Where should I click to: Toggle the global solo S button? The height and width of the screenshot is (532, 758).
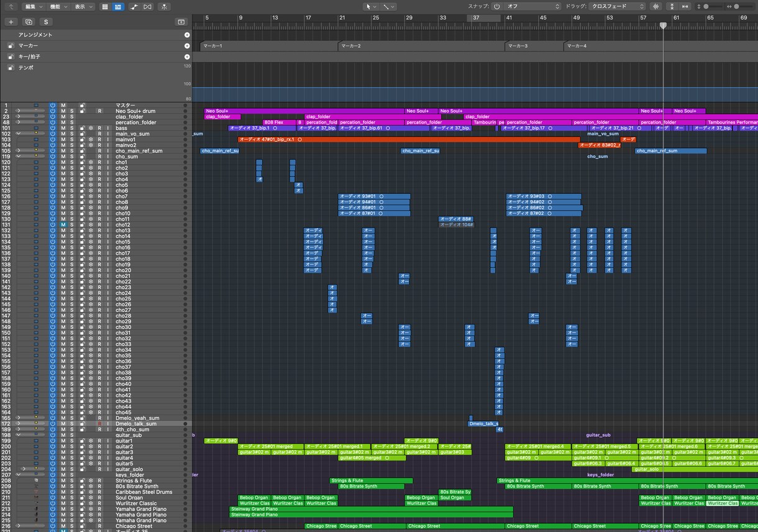coord(47,22)
